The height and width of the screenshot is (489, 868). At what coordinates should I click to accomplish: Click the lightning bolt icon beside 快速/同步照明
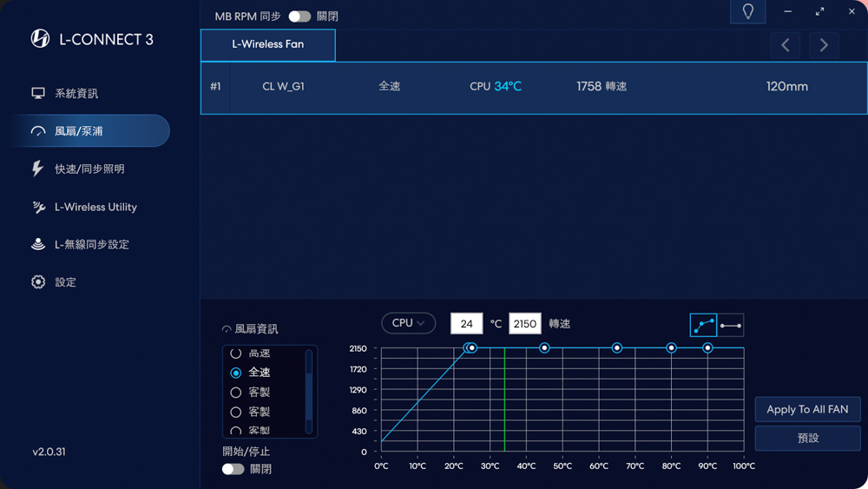[37, 169]
